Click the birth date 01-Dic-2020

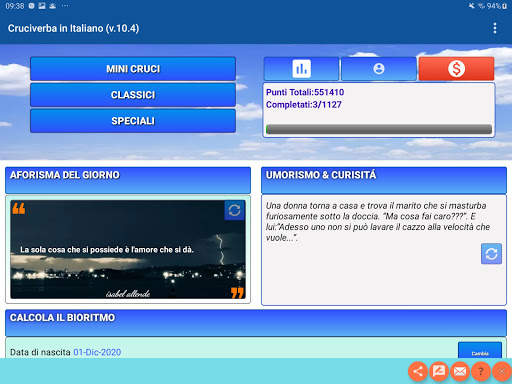(97, 352)
